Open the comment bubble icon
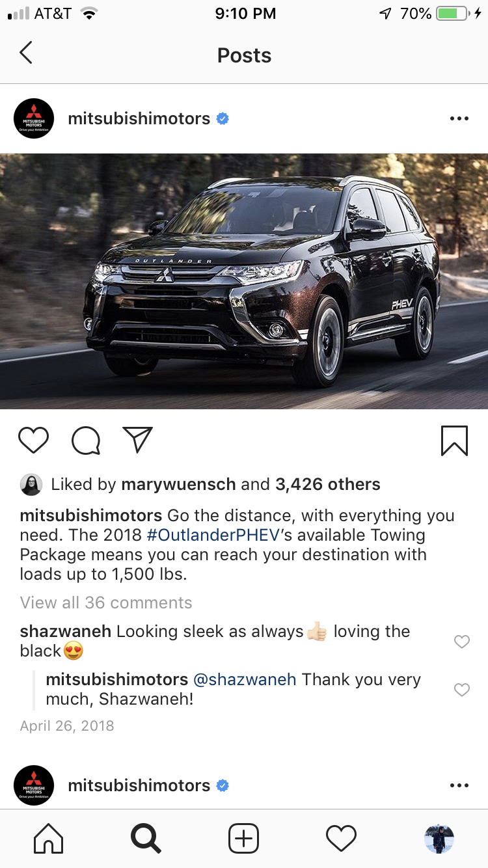This screenshot has height=868, width=488. click(x=86, y=441)
